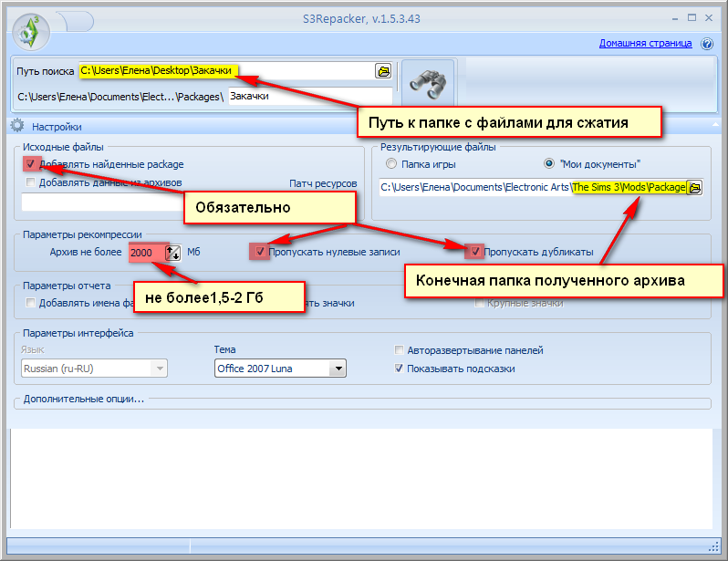Viewport: 728px width, 561px height.
Task: Click the spinner arrows of Архив не более
Action: pyautogui.click(x=173, y=252)
